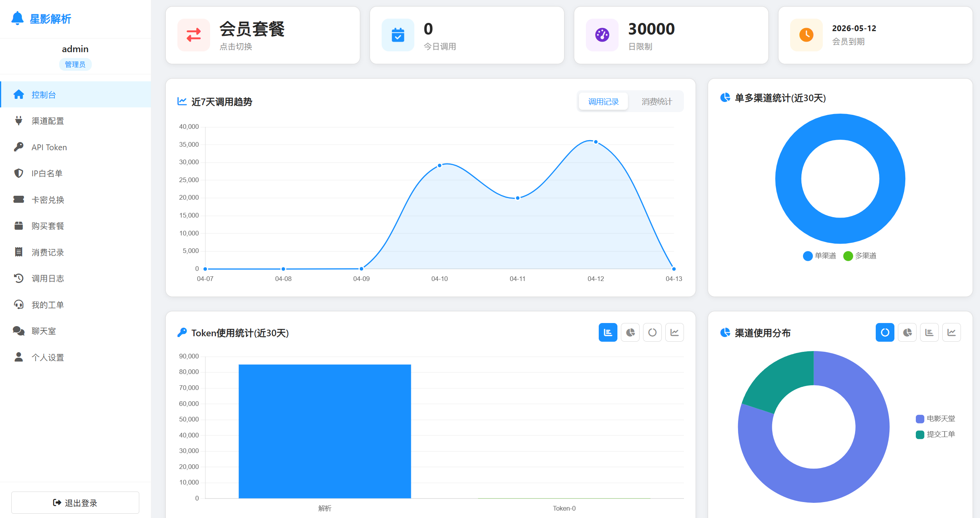
Task: Click the 退出登录 logout button
Action: point(75,502)
